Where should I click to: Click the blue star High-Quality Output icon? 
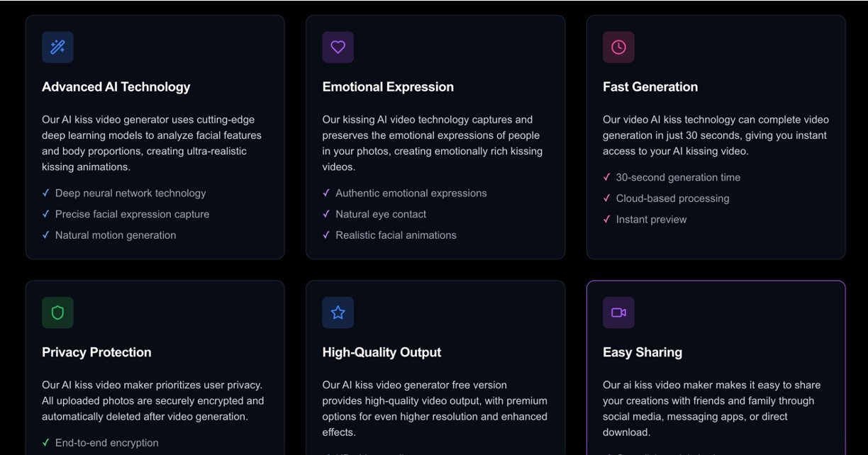tap(338, 313)
